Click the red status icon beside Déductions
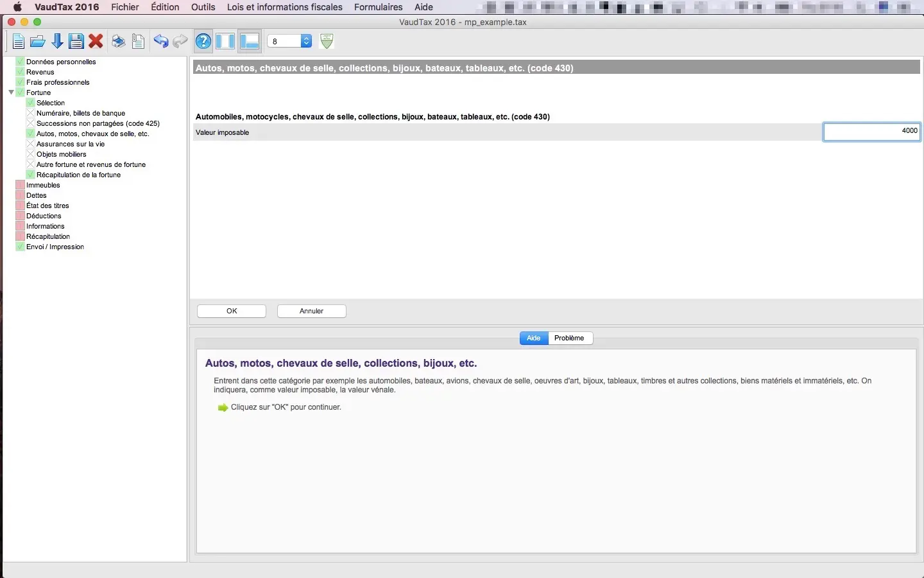 point(20,216)
